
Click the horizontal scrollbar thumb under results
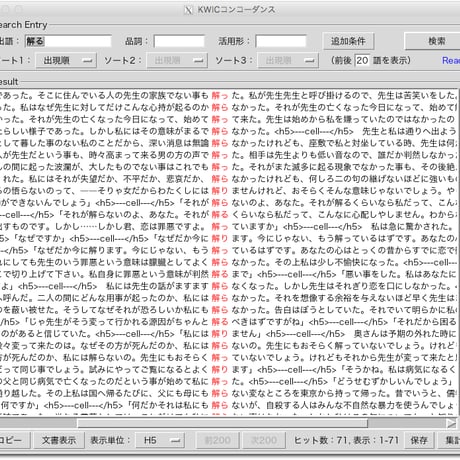tap(222, 423)
